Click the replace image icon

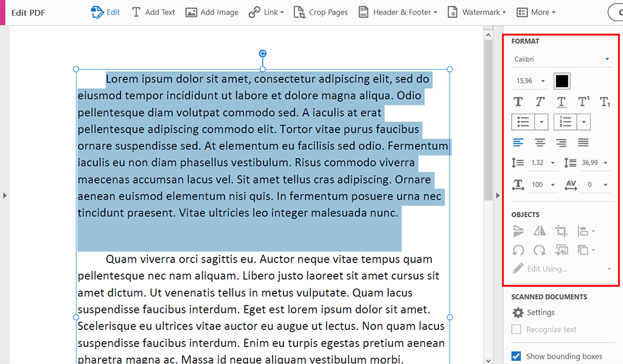tap(562, 250)
